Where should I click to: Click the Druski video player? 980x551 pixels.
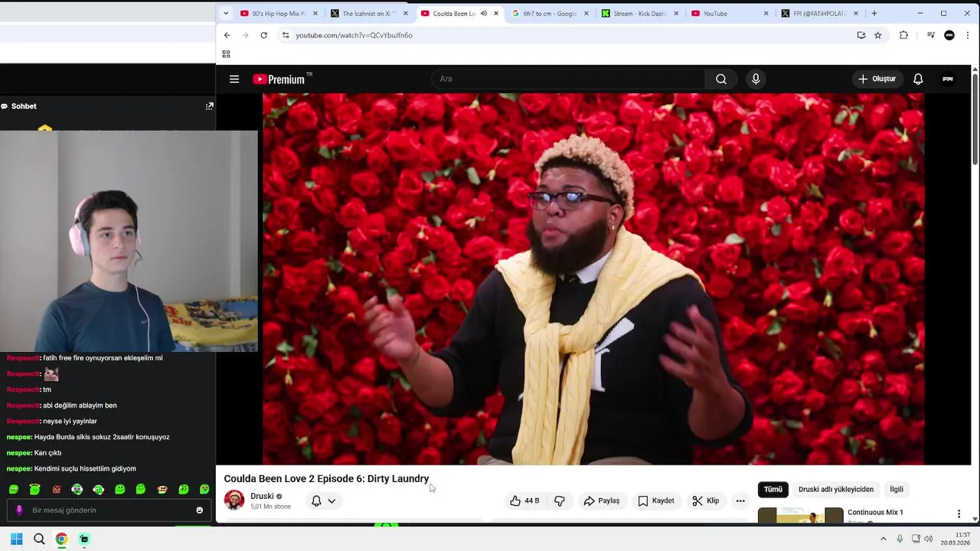pyautogui.click(x=593, y=279)
